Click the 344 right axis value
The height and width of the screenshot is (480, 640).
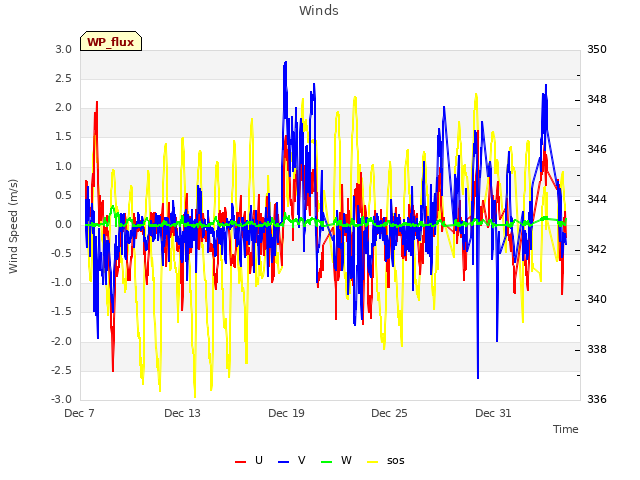pos(597,199)
